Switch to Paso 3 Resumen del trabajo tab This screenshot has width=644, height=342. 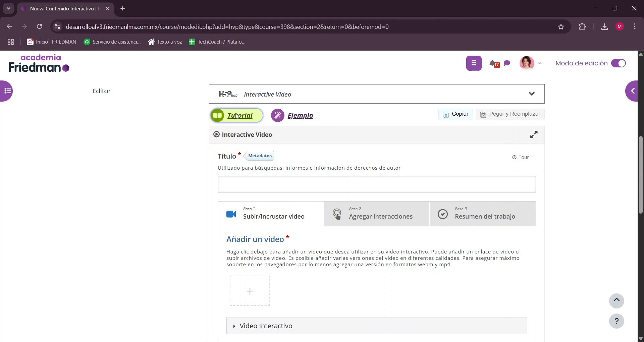[483, 214]
